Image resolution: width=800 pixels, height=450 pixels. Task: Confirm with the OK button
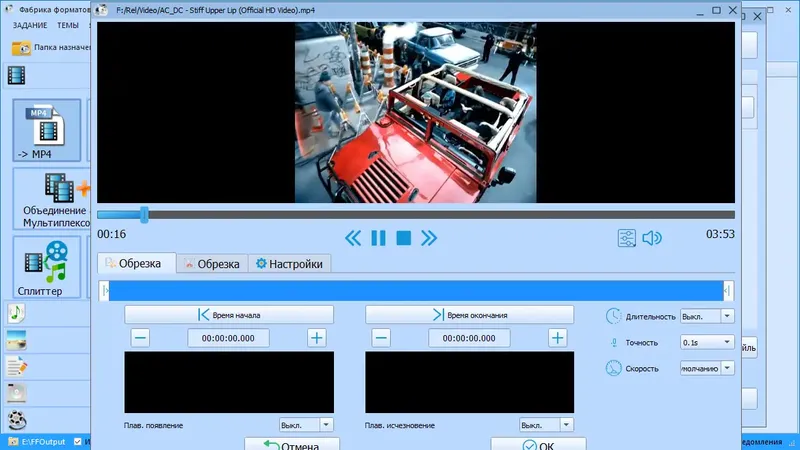tap(538, 445)
